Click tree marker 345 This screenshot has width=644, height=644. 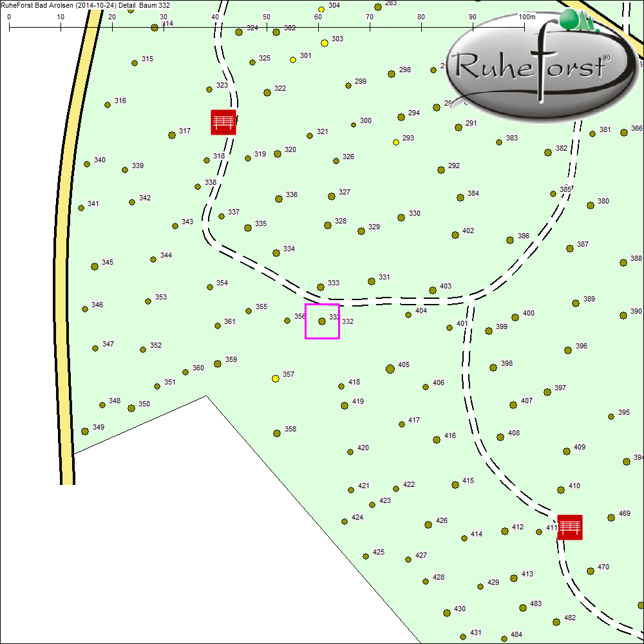[95, 266]
